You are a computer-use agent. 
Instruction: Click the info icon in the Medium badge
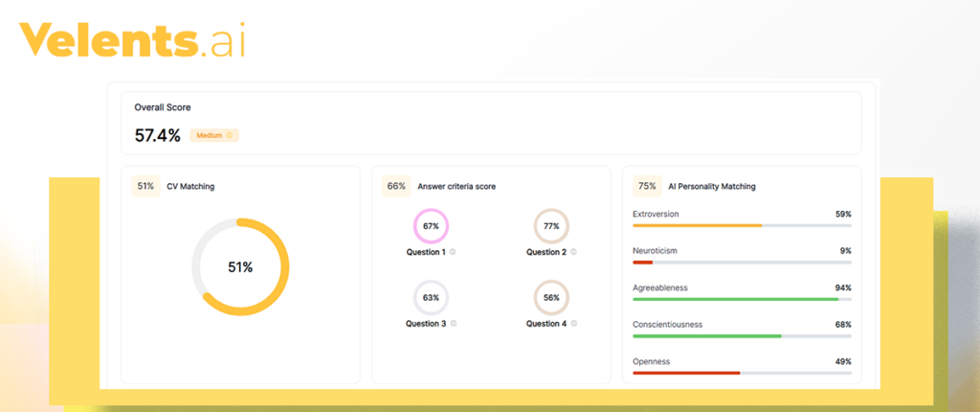pos(230,135)
